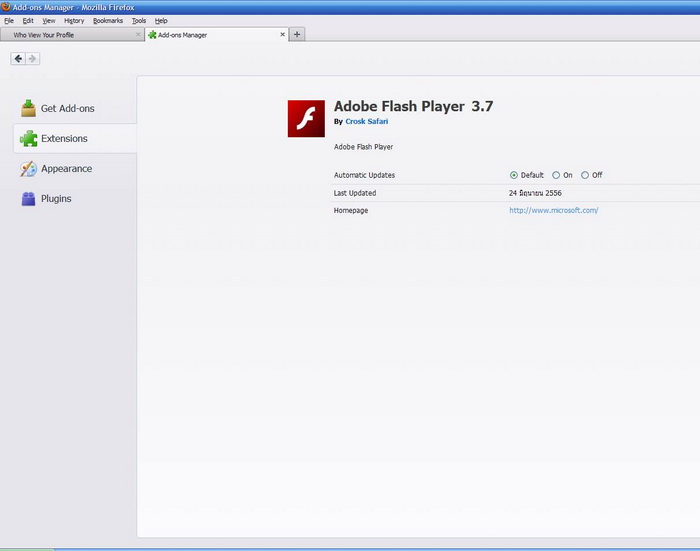Open the Appearance section

click(75, 169)
